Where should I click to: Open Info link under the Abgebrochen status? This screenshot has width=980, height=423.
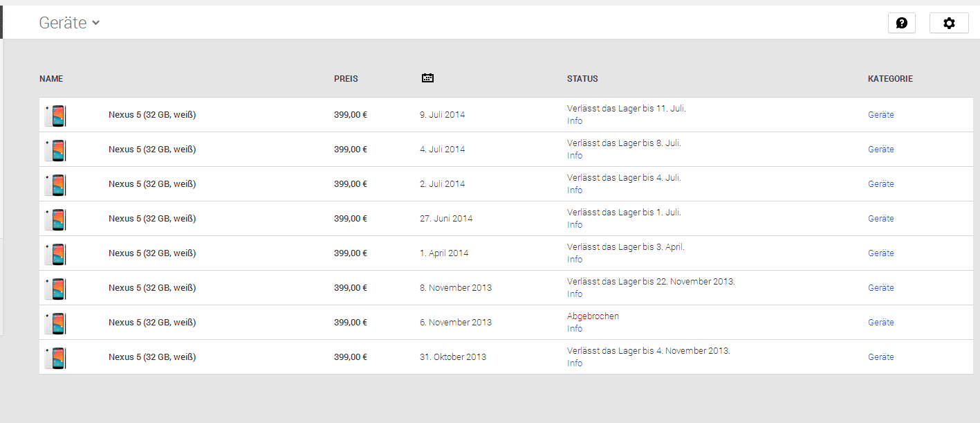(x=575, y=329)
